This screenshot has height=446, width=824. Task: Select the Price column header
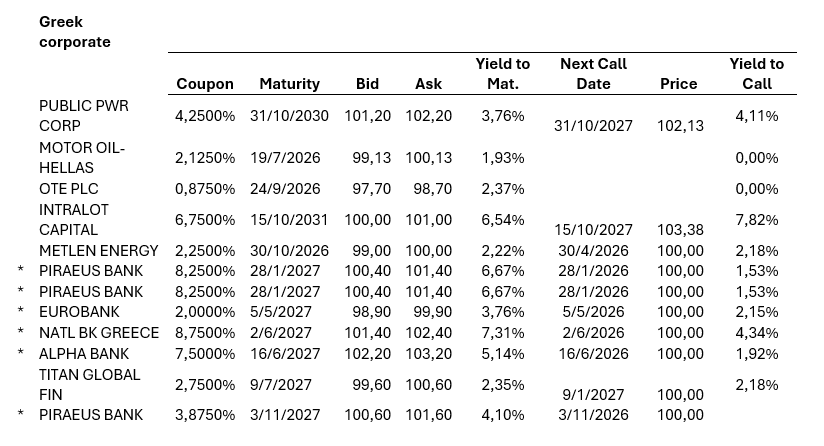tap(678, 84)
